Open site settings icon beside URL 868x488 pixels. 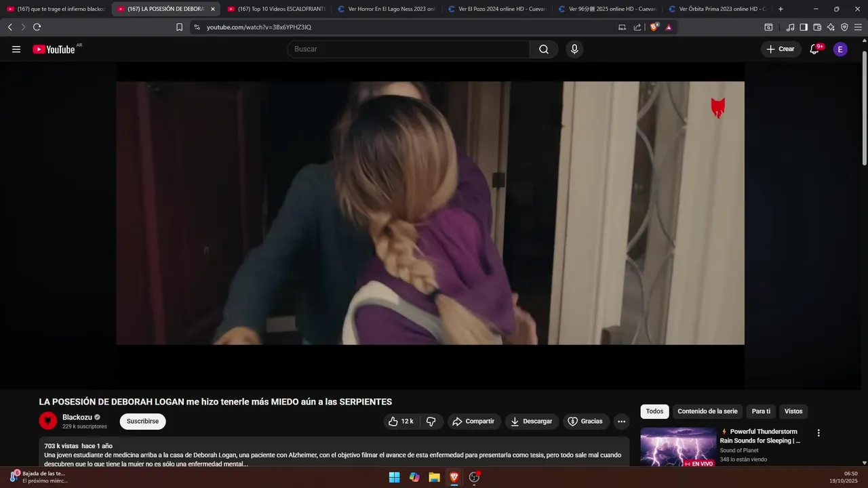click(x=197, y=27)
